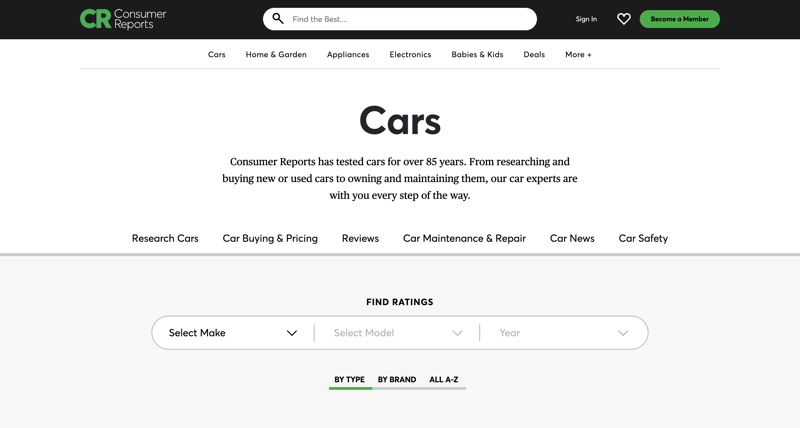Open the Year dropdown
Viewport: 800px width, 428px height.
click(563, 333)
